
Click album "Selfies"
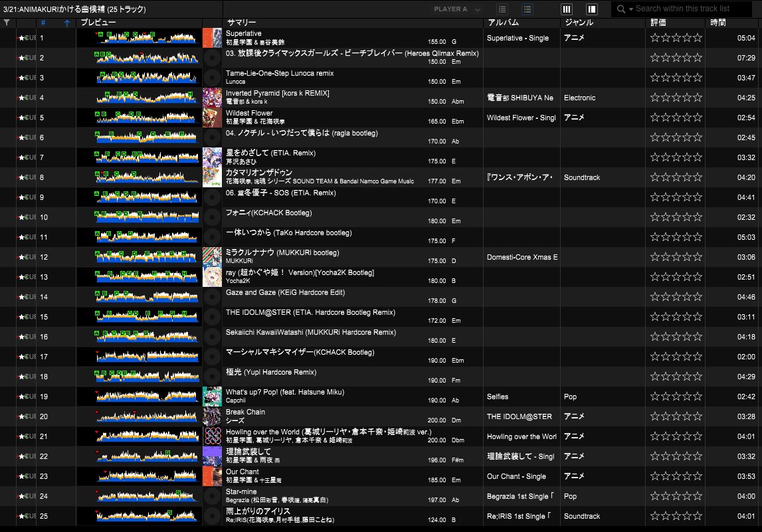tap(498, 397)
